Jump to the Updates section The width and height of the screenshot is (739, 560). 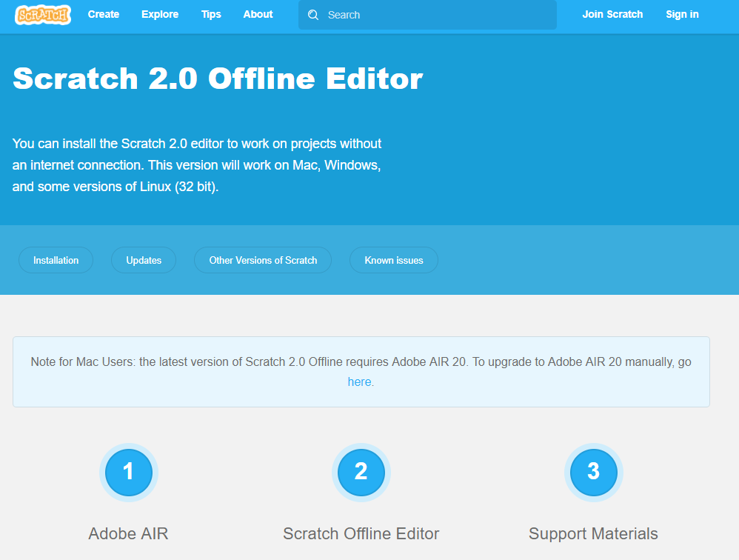tap(144, 260)
